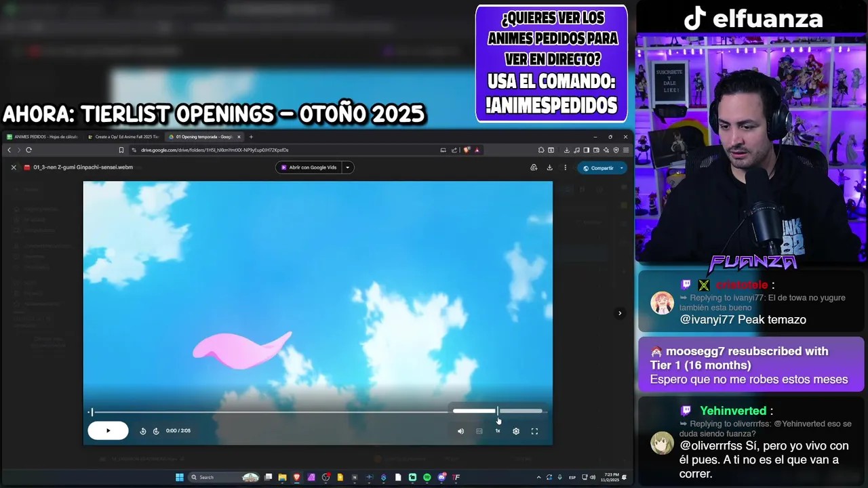This screenshot has height=488, width=868.
Task: Open the notifications bell in tray
Action: [624, 477]
